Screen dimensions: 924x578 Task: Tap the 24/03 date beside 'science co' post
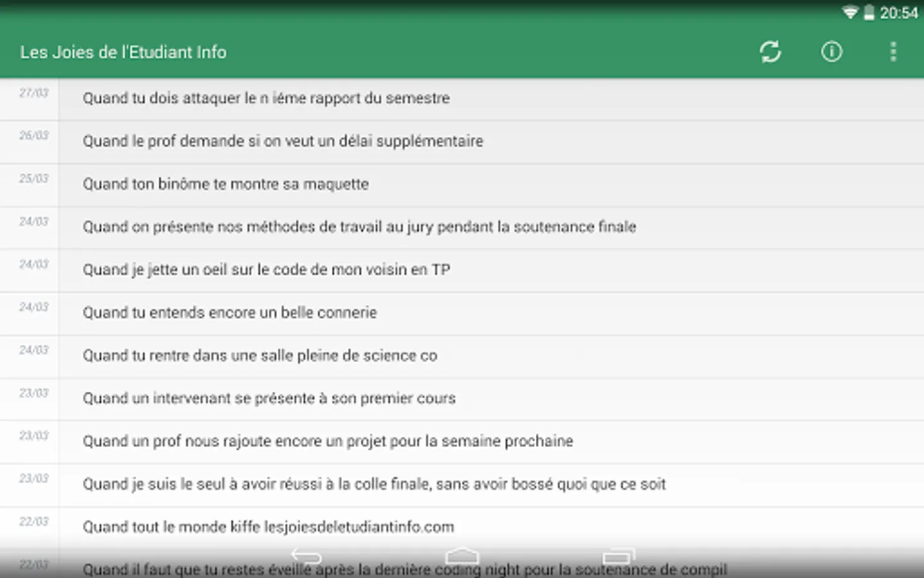pyautogui.click(x=34, y=350)
